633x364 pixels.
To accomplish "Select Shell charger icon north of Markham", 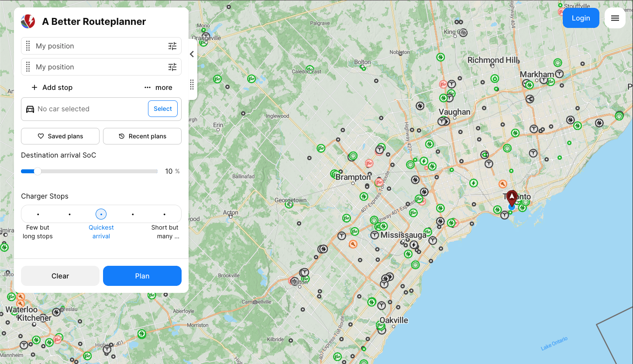I will [557, 63].
